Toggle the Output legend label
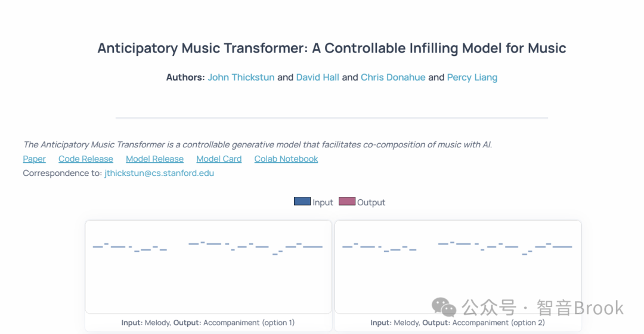Image resolution: width=644 pixels, height=334 pixels. [x=371, y=202]
